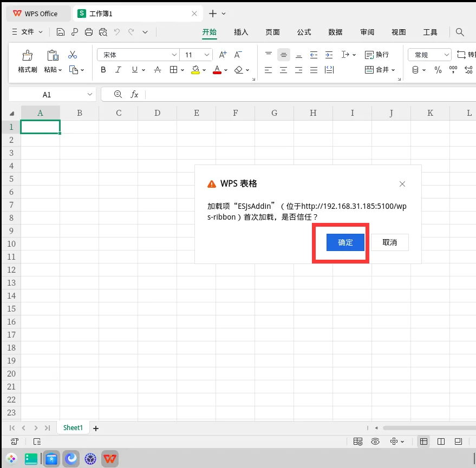The width and height of the screenshot is (476, 468).
Task: Switch to the 页面 tab
Action: pyautogui.click(x=272, y=32)
